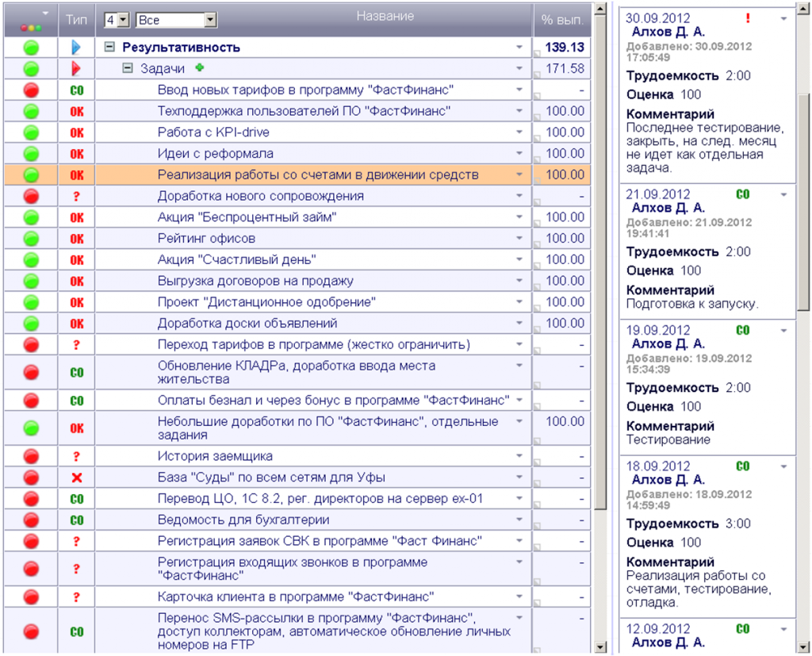
Task: Collapse the Задачи tree node
Action: click(128, 68)
